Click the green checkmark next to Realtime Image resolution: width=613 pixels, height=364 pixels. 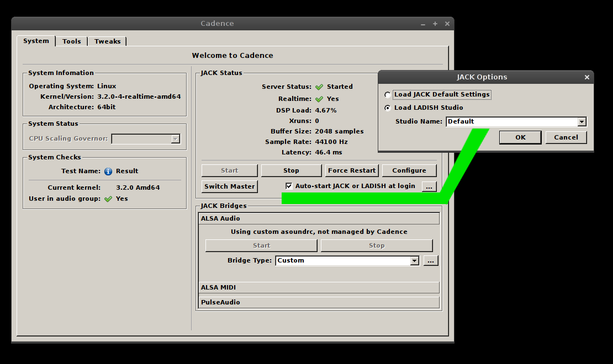point(319,99)
